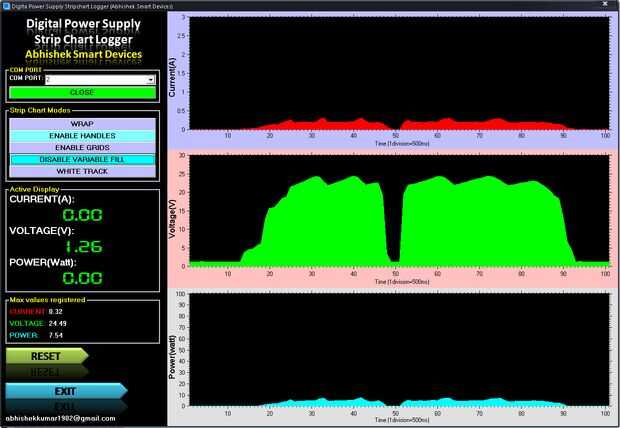Click the RESET arrow button
Viewport: 620px width, 428px height.
pyautogui.click(x=47, y=356)
